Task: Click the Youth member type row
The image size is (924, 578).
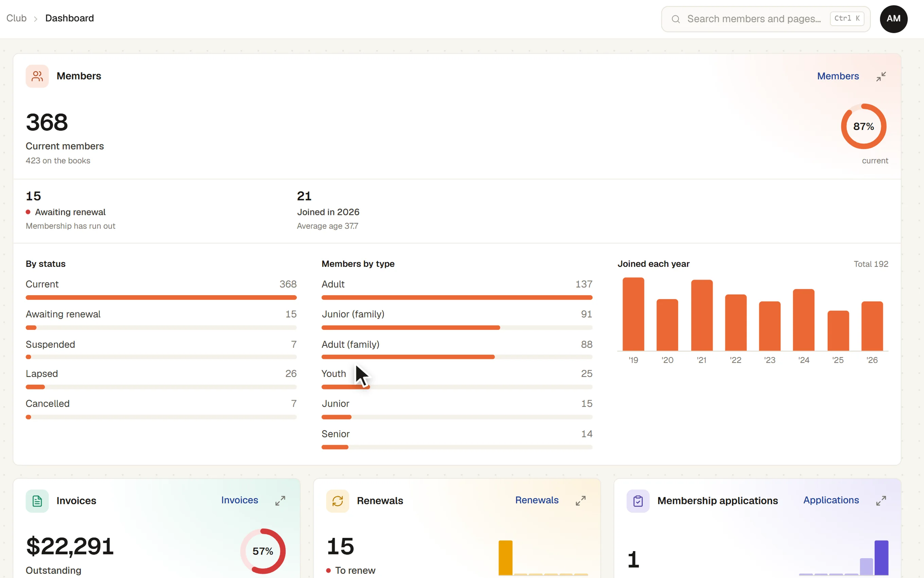Action: pyautogui.click(x=457, y=379)
